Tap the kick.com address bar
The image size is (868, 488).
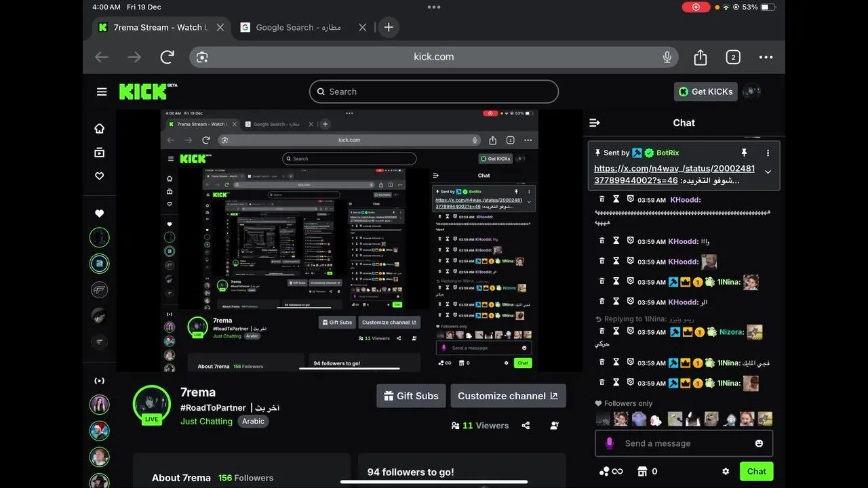coord(434,57)
